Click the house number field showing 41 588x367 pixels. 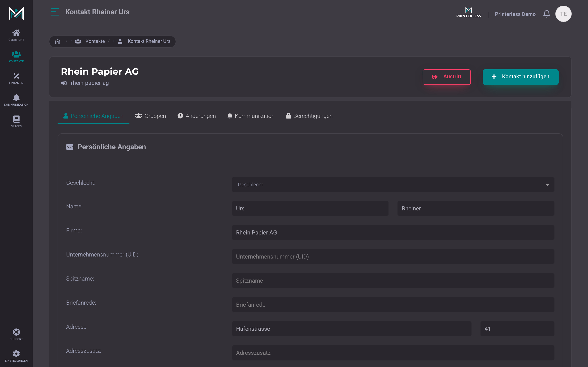(517, 329)
